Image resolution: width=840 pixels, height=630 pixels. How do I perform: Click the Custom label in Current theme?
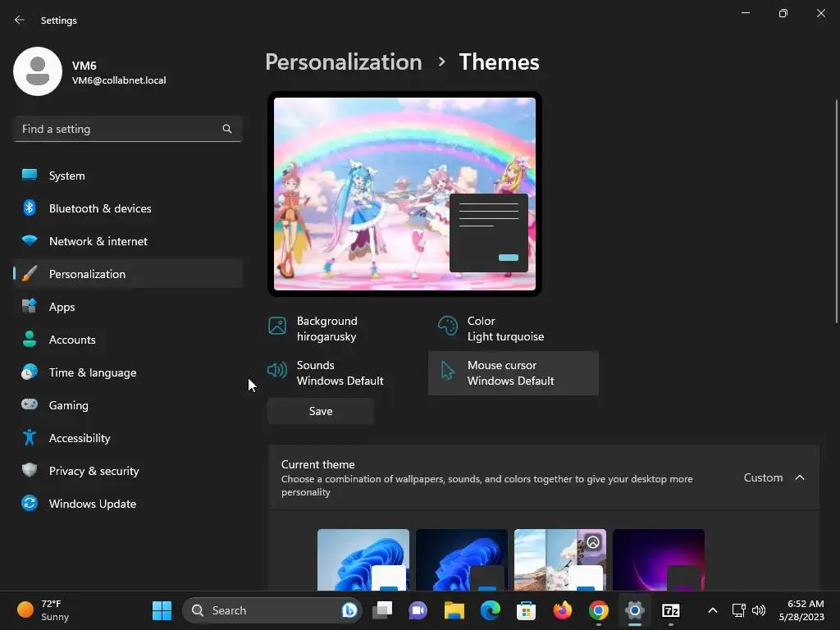click(763, 477)
